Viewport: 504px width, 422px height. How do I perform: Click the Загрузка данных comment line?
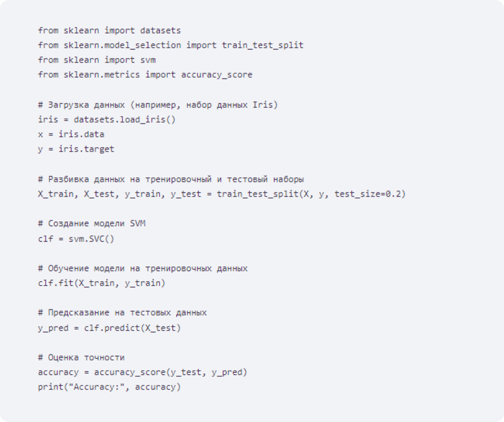158,105
